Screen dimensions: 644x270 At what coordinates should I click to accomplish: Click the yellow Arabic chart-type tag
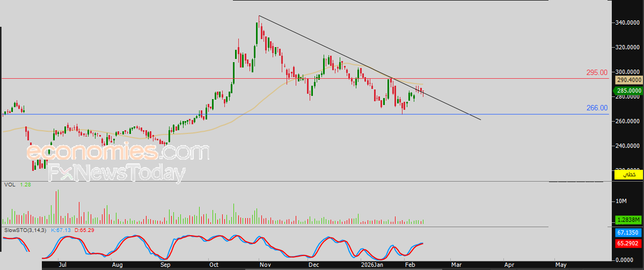pyautogui.click(x=627, y=175)
